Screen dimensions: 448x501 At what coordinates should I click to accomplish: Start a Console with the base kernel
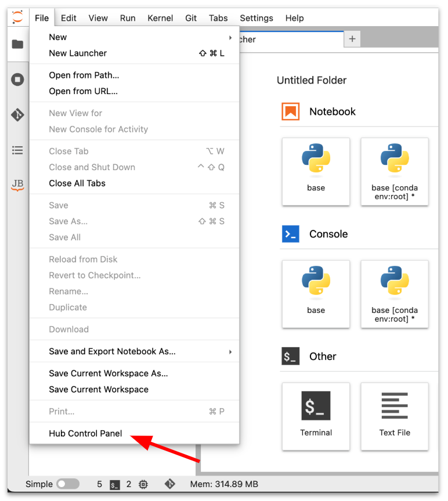pyautogui.click(x=316, y=294)
